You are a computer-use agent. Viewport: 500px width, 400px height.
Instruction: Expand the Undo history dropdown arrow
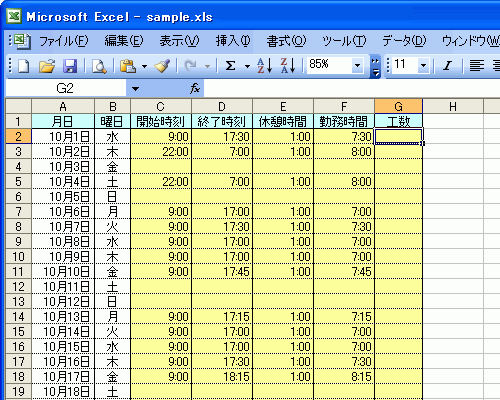coord(207,66)
